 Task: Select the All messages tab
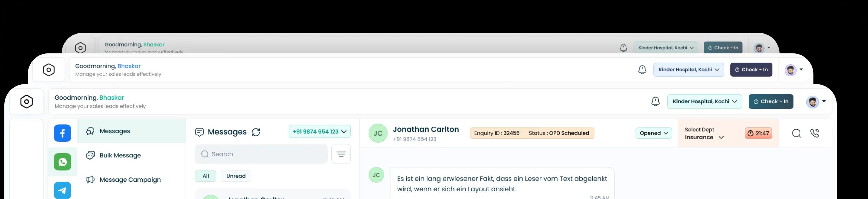tap(206, 176)
